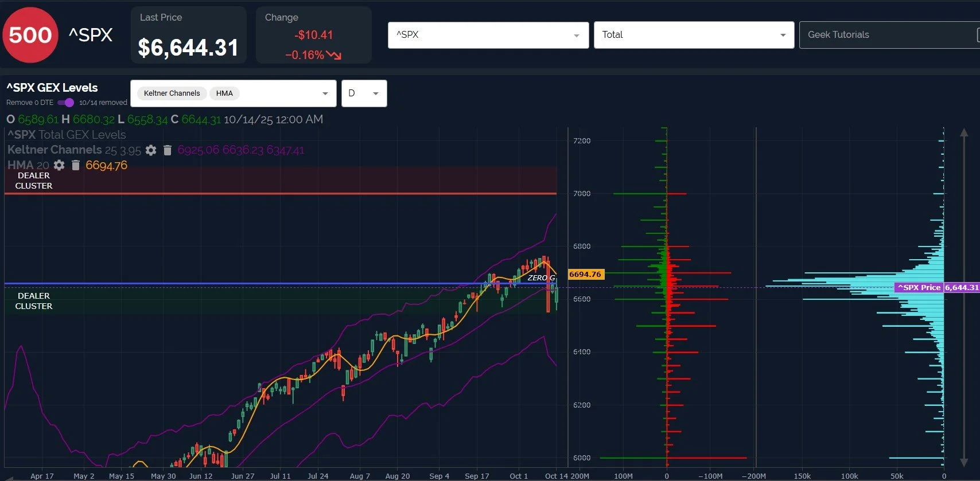Remove HMA indicator with trash icon
The width and height of the screenshot is (980, 481).
(76, 165)
